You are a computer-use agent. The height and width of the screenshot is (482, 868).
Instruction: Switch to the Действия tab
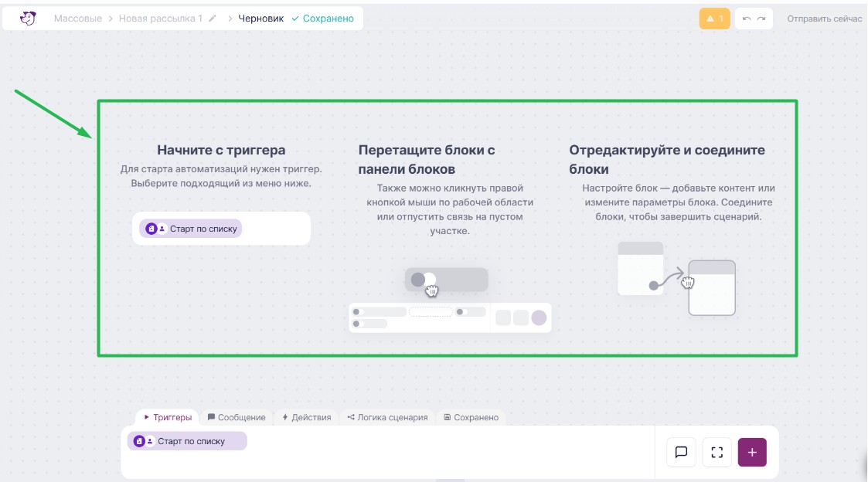coord(307,417)
